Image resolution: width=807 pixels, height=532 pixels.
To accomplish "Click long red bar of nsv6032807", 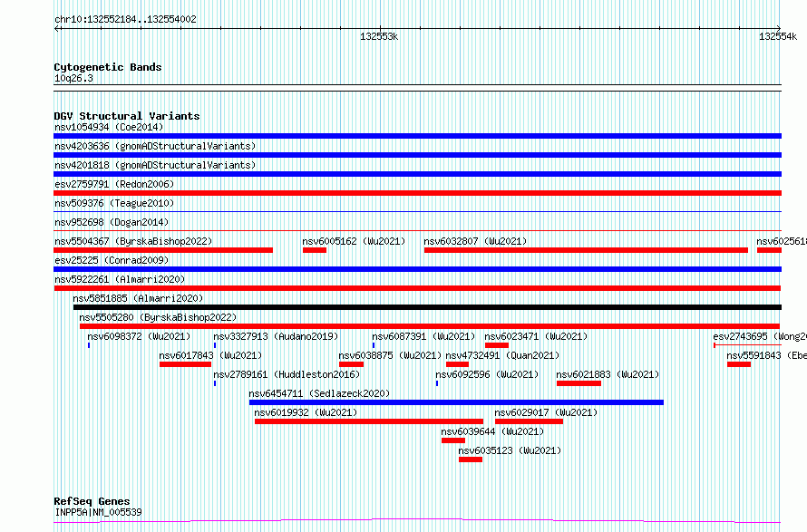I will pos(586,250).
